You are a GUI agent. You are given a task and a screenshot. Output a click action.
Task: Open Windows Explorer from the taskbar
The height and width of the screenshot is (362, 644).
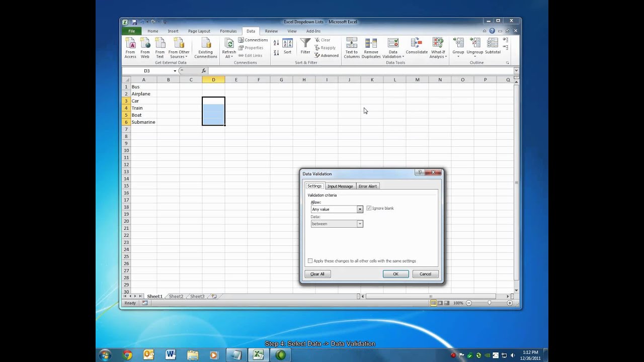(192, 355)
